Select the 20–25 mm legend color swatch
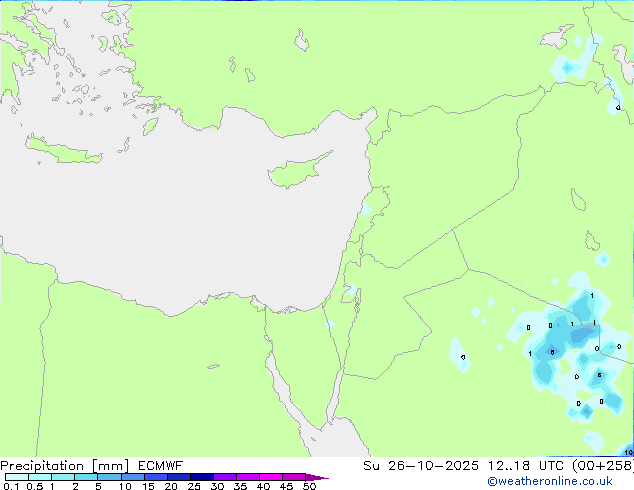The height and width of the screenshot is (490, 634). pos(179,477)
